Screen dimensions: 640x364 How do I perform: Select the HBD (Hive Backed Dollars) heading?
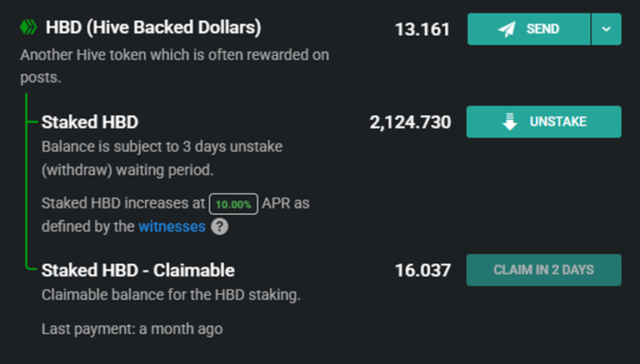pos(153,27)
